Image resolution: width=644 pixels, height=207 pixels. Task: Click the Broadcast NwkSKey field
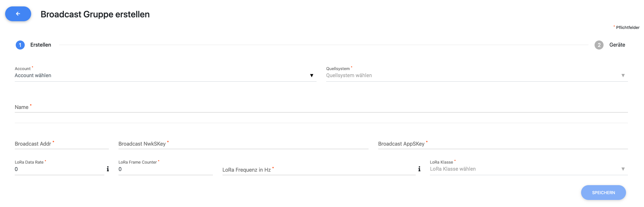pos(243,144)
